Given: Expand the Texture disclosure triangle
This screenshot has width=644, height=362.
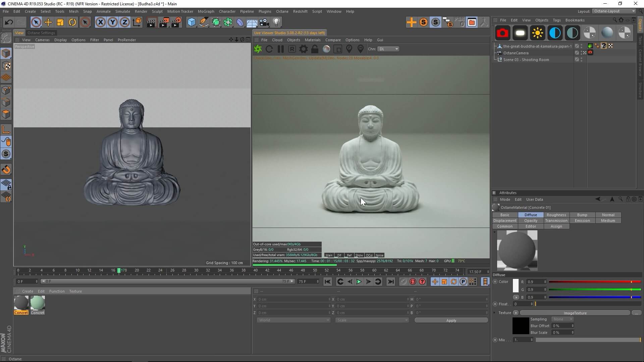Looking at the screenshot, I should 494,313.
